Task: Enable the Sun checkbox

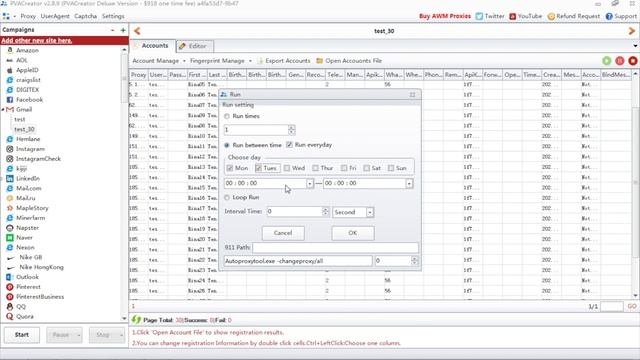Action: 391,168
